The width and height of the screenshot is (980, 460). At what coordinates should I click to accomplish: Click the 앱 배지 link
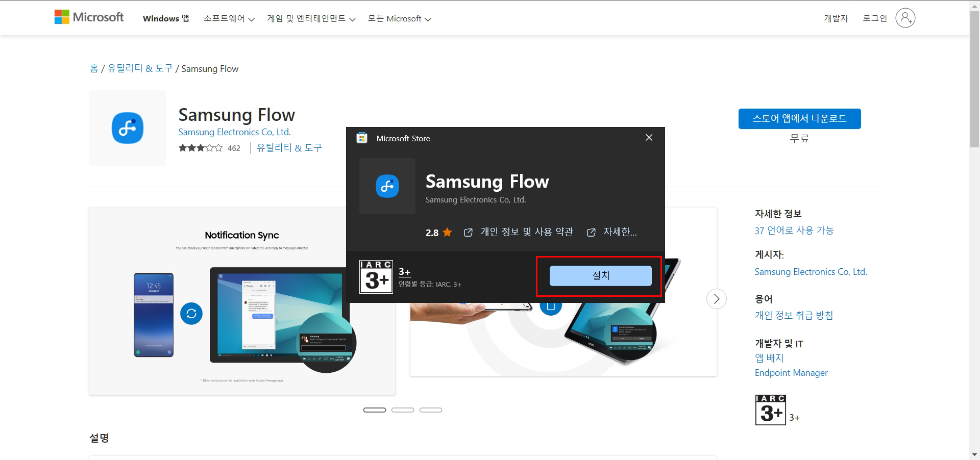[769, 358]
